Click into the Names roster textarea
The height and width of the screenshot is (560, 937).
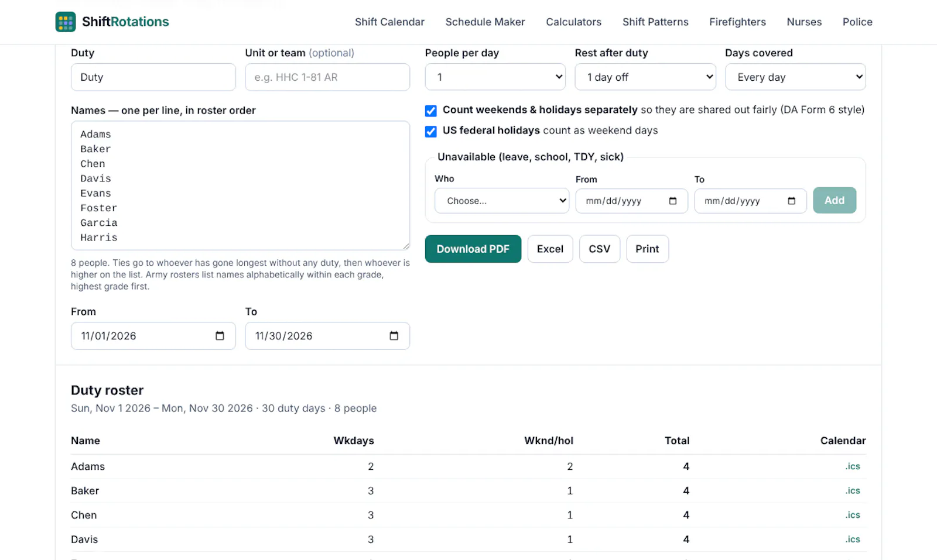[240, 185]
